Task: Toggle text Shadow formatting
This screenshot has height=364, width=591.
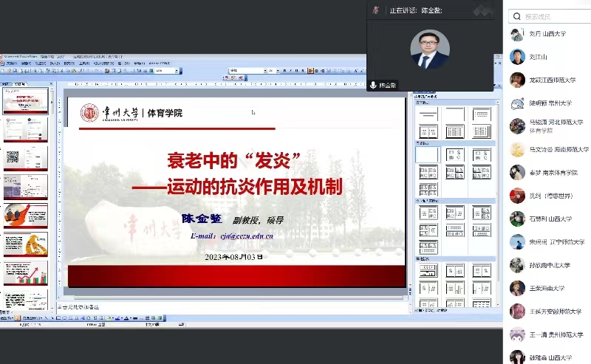Action: 303,70
